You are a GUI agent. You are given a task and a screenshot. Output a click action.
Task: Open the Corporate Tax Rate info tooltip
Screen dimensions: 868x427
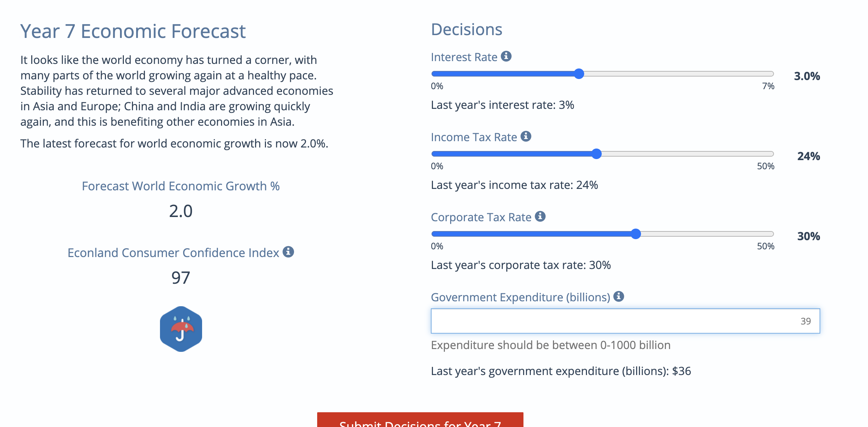coord(541,217)
